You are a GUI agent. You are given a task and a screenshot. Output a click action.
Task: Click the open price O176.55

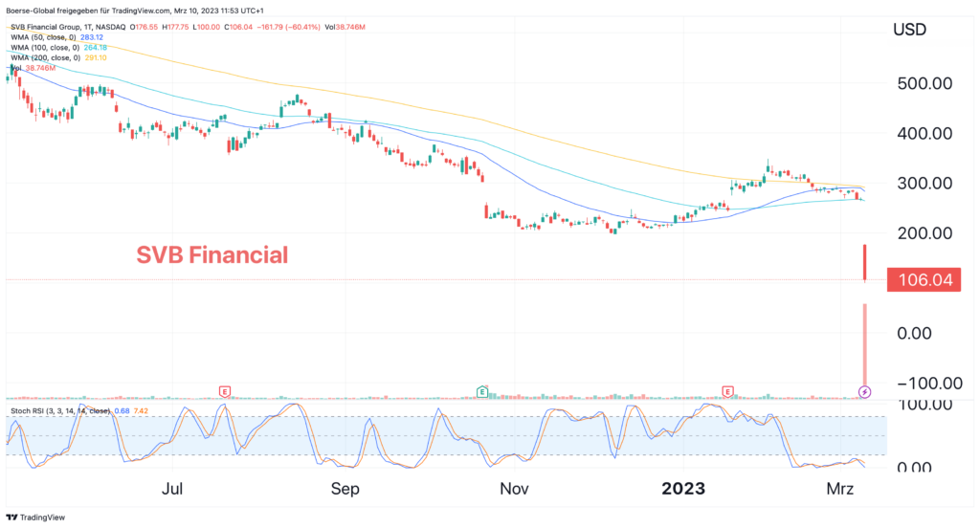tap(145, 28)
